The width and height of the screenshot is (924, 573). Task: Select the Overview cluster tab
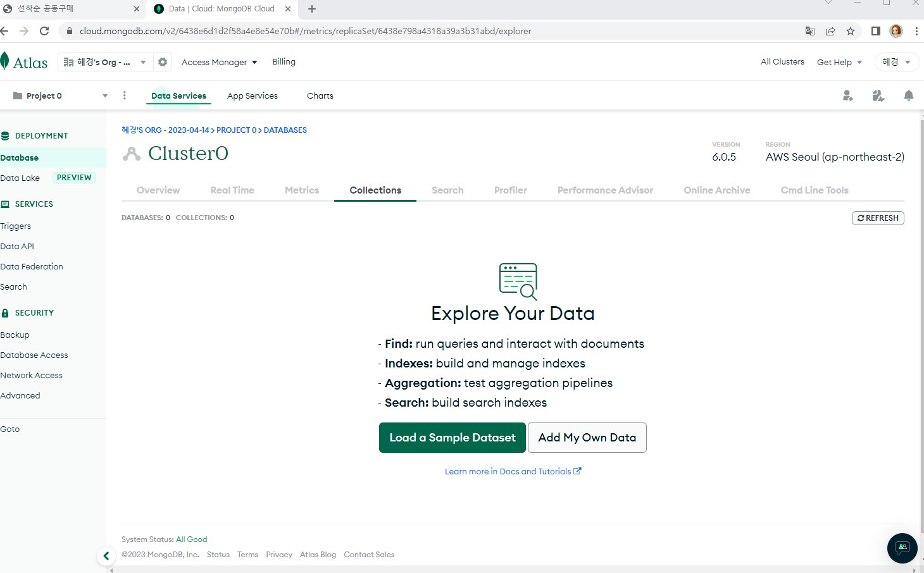[x=158, y=190]
